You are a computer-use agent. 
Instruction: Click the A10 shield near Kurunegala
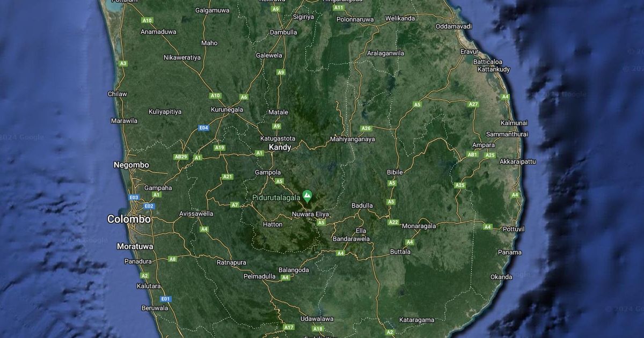coord(215,95)
